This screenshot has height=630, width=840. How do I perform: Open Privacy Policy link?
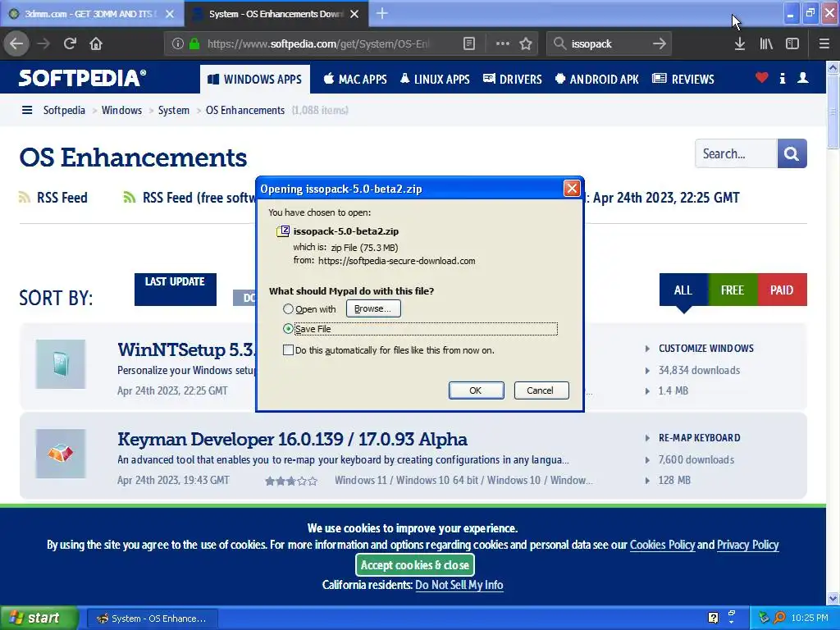(x=748, y=545)
